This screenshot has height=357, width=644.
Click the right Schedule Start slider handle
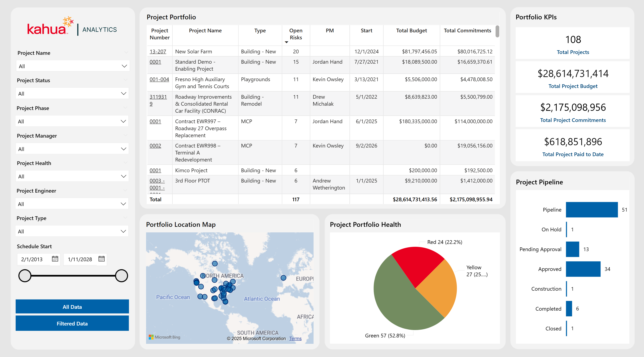[122, 276]
